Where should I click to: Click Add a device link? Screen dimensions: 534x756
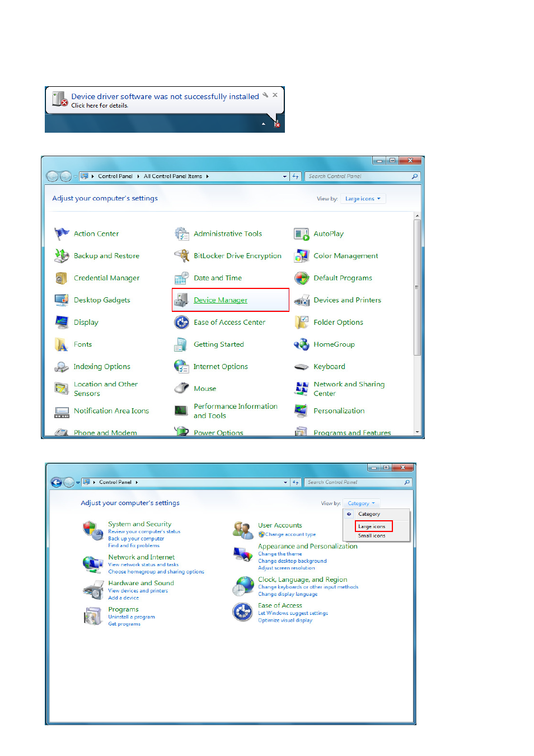tap(124, 598)
